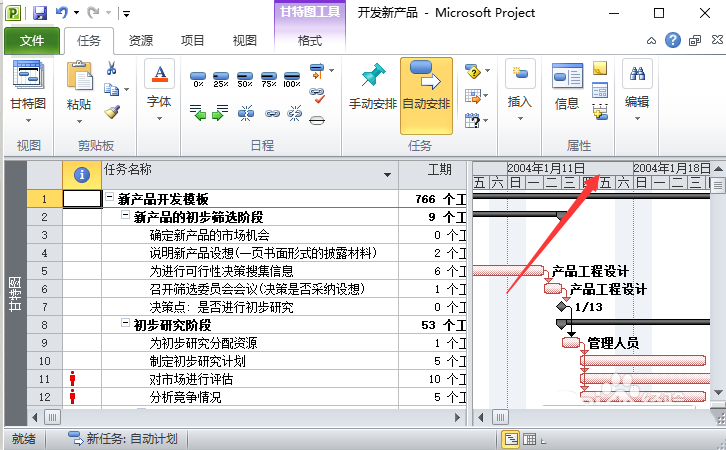Click the Unlink Tasks broken chain icon

pos(294,113)
